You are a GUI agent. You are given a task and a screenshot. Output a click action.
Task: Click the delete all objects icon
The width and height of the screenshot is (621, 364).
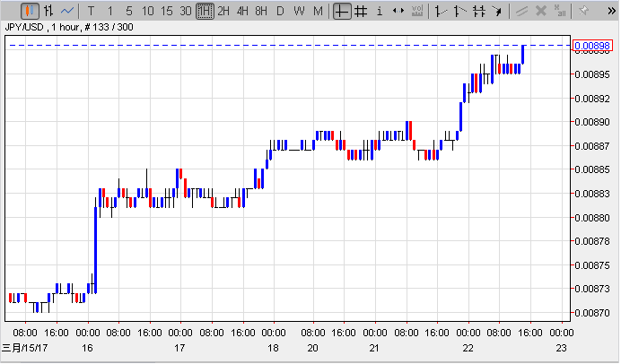coord(560,11)
